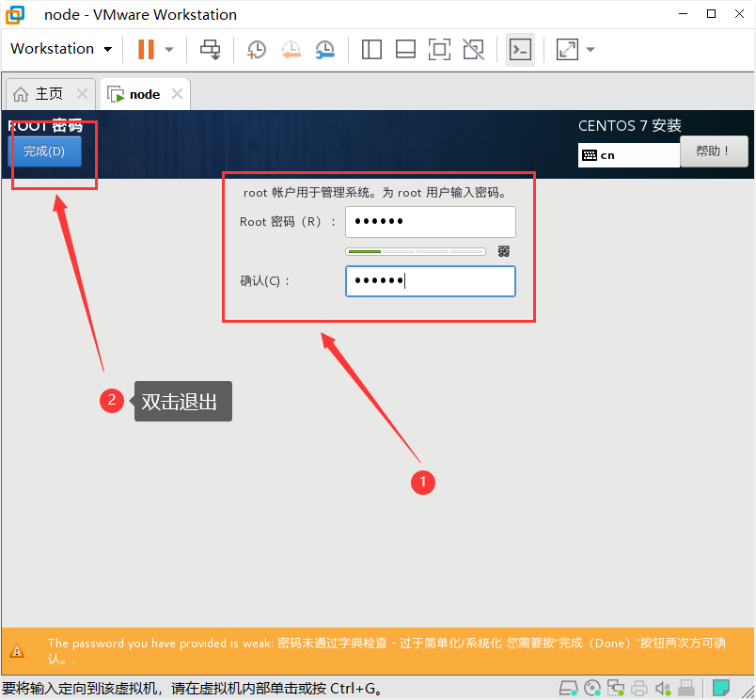Enter full screen mode icon
The width and height of the screenshot is (756, 700).
439,49
